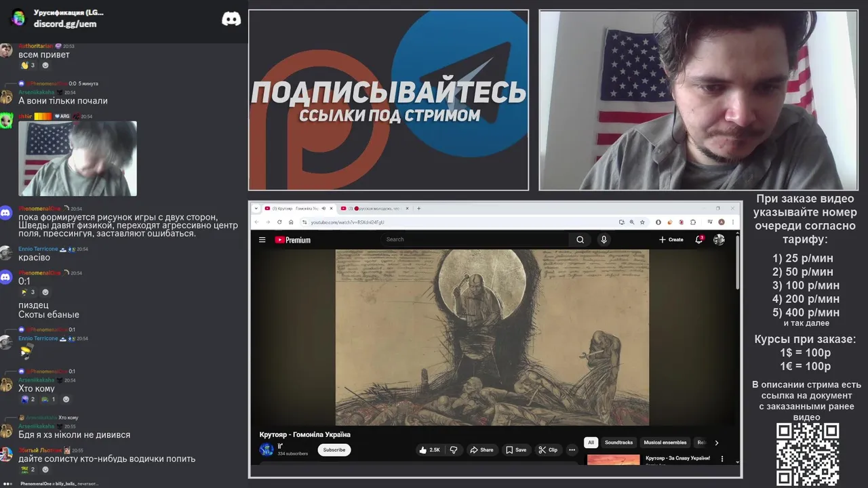Click the install app icon in address bar
868x488 pixels.
coord(621,222)
